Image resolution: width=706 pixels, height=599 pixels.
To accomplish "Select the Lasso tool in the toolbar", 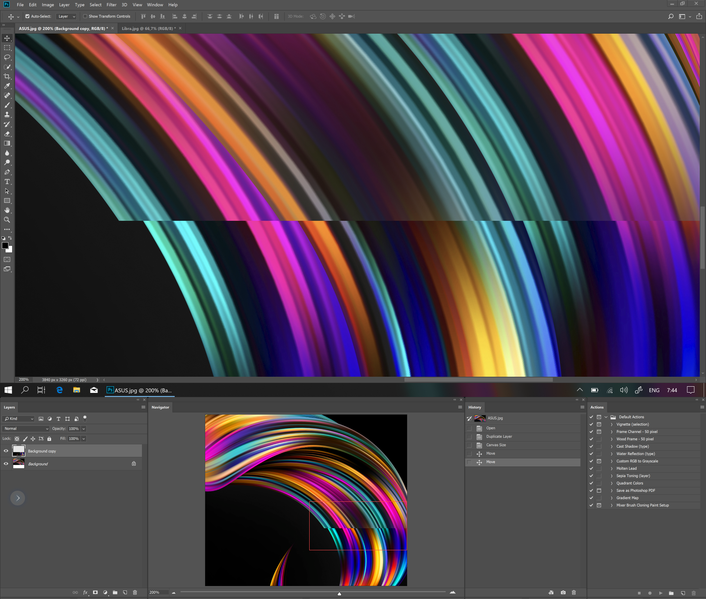I will pos(8,57).
